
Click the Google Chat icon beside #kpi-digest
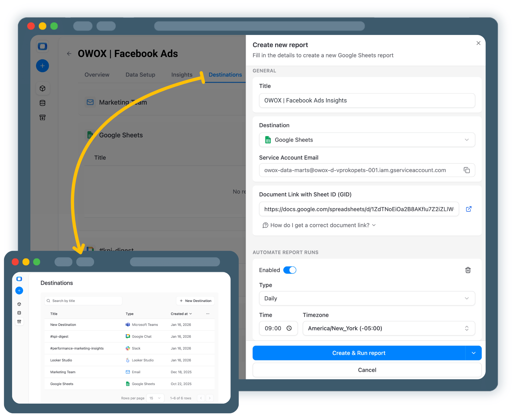pyautogui.click(x=128, y=336)
